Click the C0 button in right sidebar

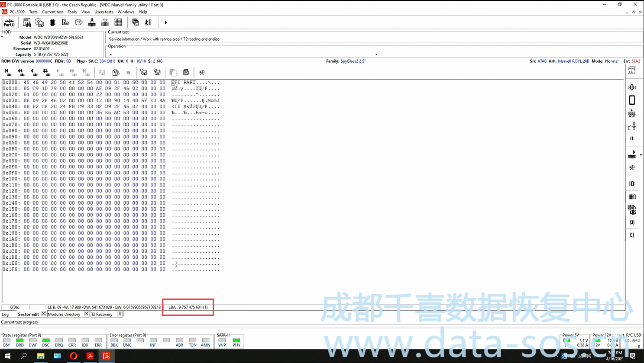click(632, 222)
